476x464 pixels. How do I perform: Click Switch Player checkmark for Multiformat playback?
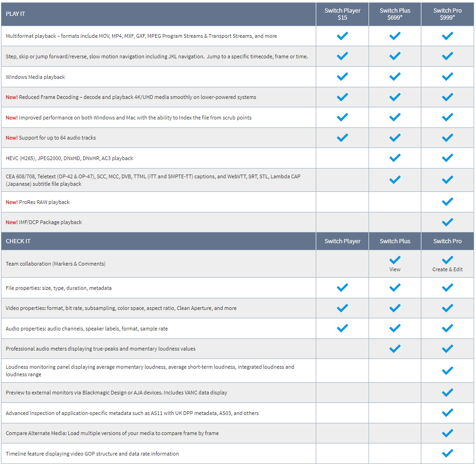342,36
